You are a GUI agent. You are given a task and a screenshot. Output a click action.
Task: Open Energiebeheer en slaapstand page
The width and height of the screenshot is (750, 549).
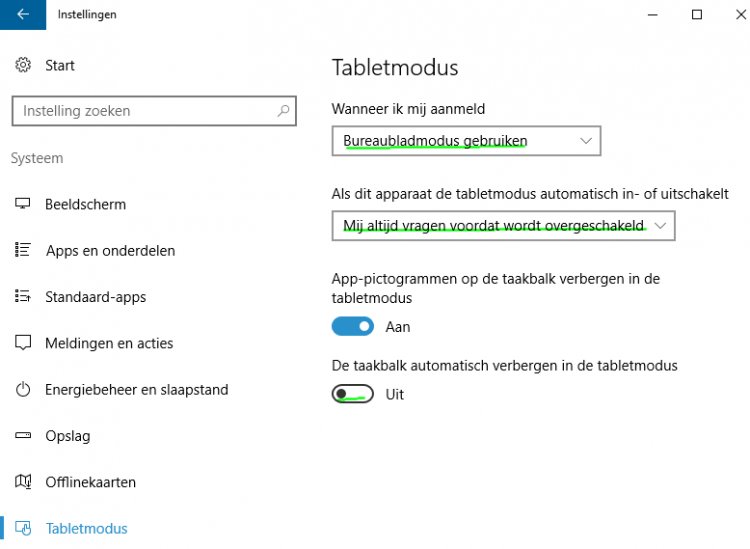pos(136,389)
